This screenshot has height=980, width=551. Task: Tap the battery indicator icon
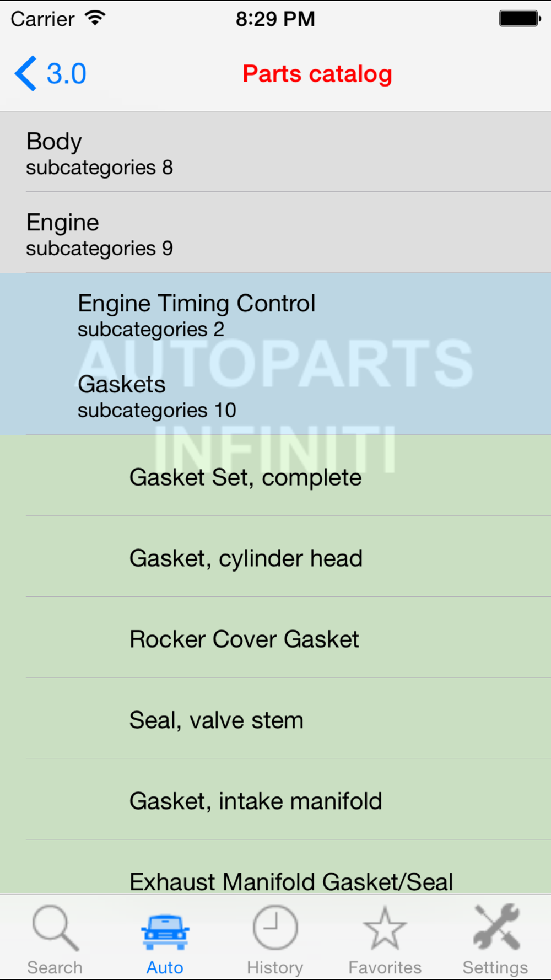point(520,18)
